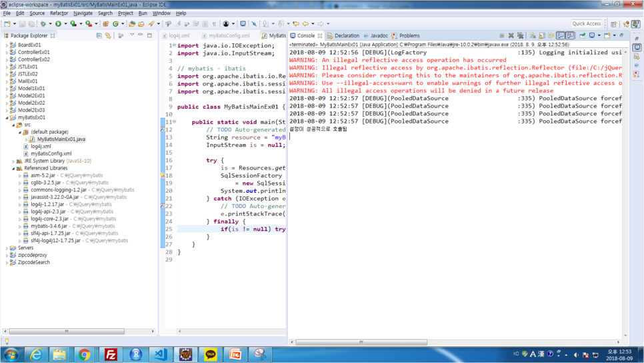Image resolution: width=644 pixels, height=363 pixels.
Task: Expand the Servers project
Action: coord(7,248)
